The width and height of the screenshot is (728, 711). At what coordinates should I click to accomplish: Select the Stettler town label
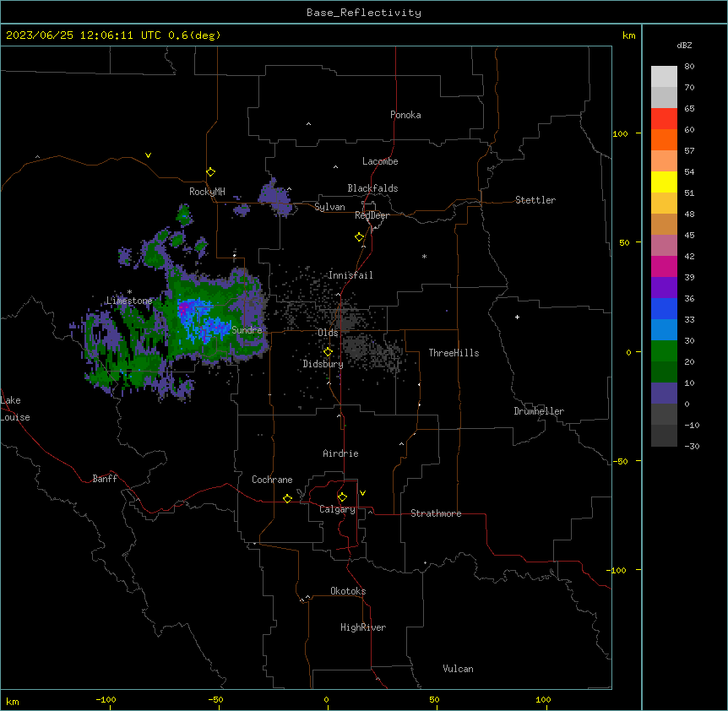click(x=535, y=200)
